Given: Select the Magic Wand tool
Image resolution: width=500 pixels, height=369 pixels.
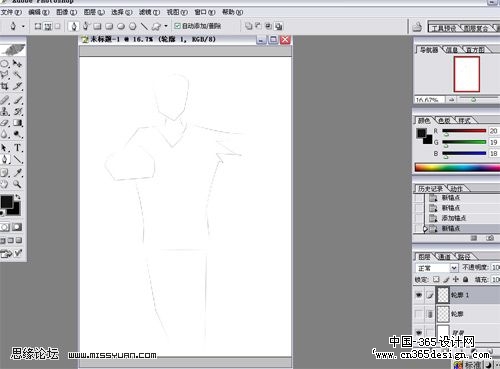Looking at the screenshot, I should (x=17, y=75).
